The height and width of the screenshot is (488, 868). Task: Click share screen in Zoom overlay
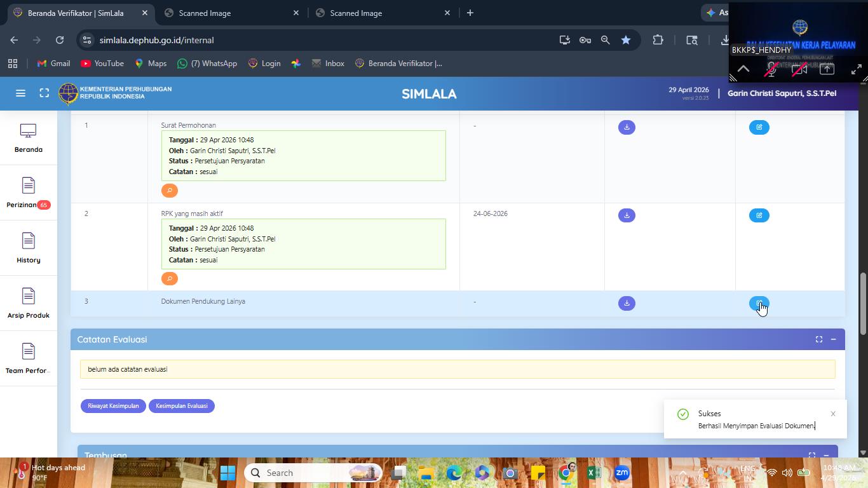827,69
